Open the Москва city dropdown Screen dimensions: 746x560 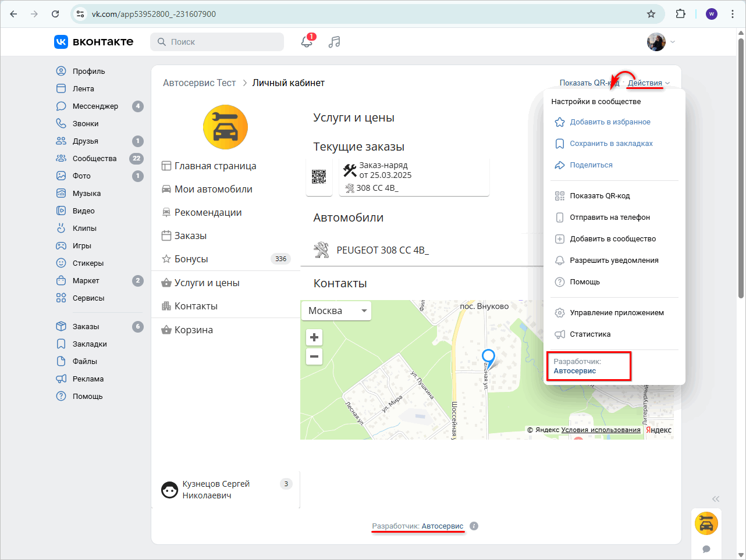click(336, 311)
